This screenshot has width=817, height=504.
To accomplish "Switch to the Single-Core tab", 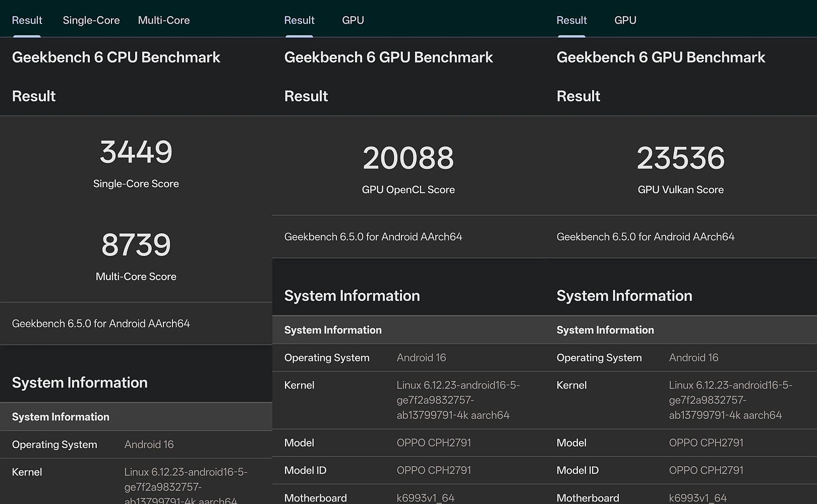I will 91,20.
